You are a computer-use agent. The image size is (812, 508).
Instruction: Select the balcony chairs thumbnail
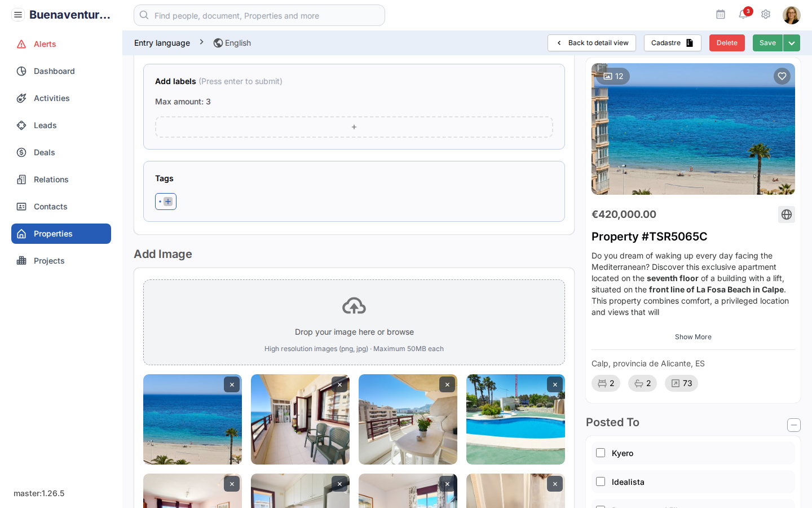coord(300,419)
